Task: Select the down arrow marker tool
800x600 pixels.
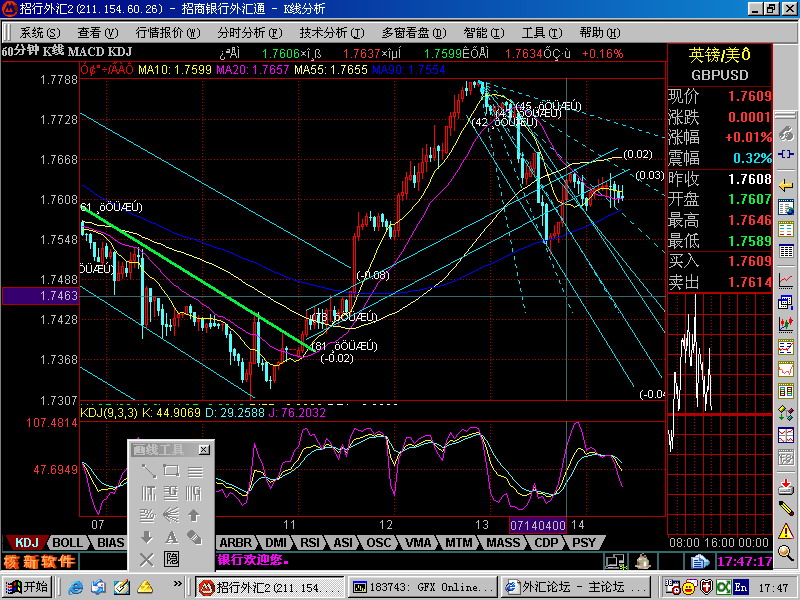Action: click(147, 538)
